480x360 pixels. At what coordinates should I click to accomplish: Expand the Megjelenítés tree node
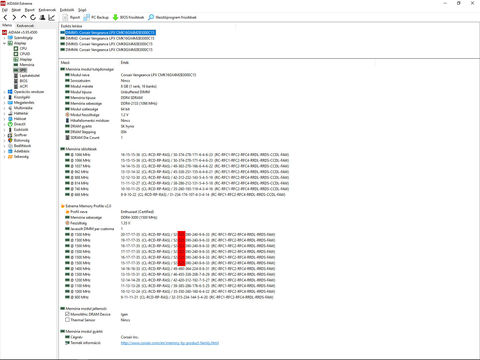[x=5, y=103]
